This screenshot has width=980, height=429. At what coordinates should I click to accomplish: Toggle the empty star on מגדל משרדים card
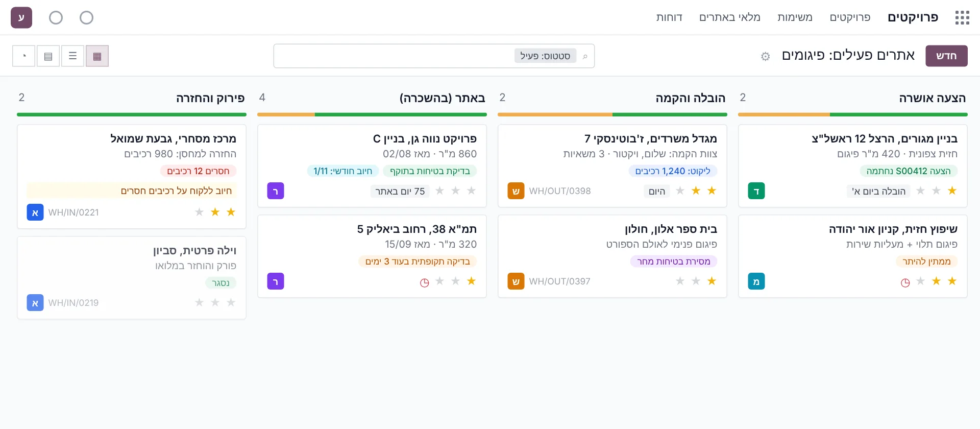pyautogui.click(x=680, y=190)
